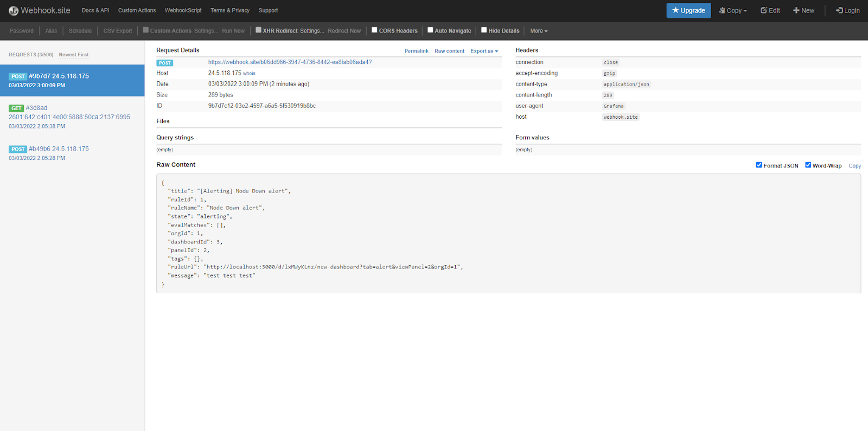Viewport: 868px width, 431px height.
Task: Click the New button with the plus icon
Action: click(803, 10)
